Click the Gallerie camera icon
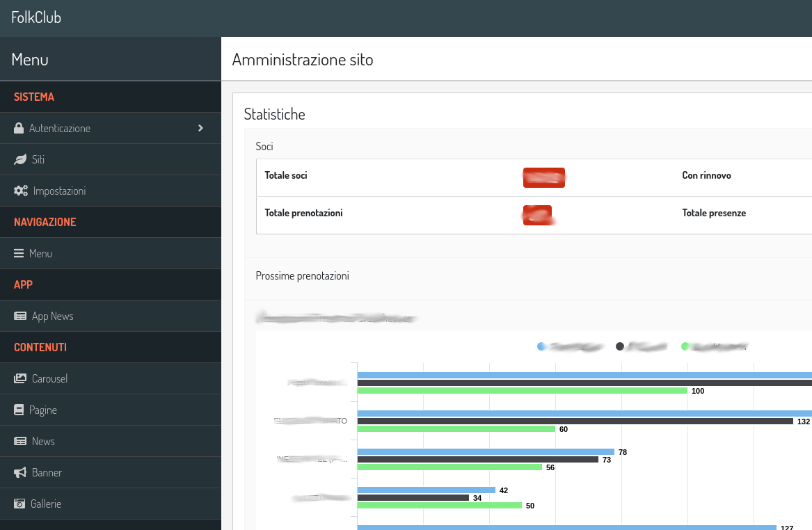812x530 pixels. [x=19, y=504]
